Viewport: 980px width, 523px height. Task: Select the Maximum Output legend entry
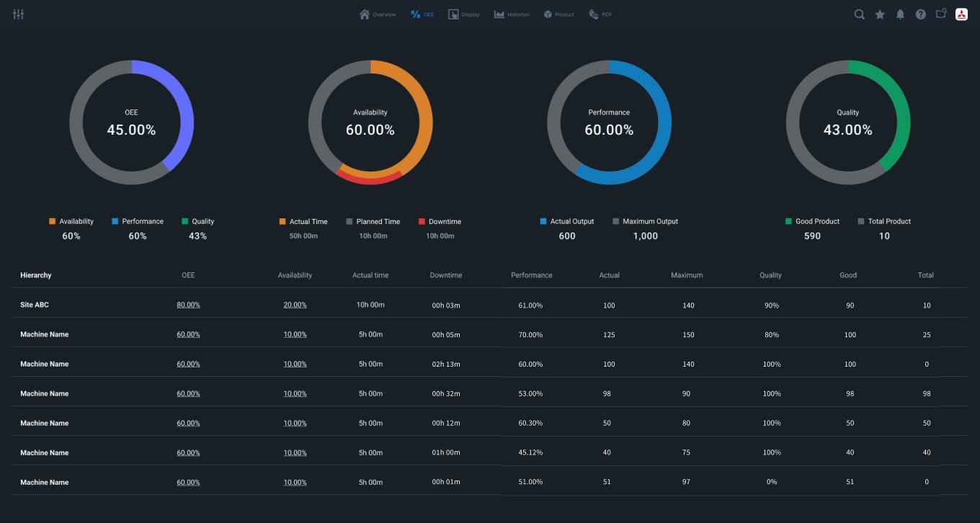tap(645, 221)
